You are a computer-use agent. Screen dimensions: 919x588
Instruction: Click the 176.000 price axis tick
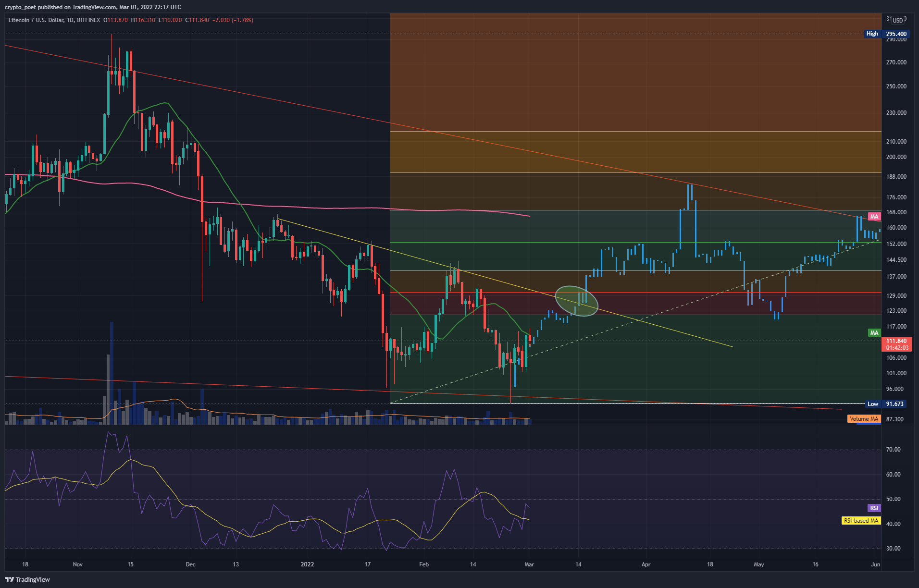tap(896, 197)
